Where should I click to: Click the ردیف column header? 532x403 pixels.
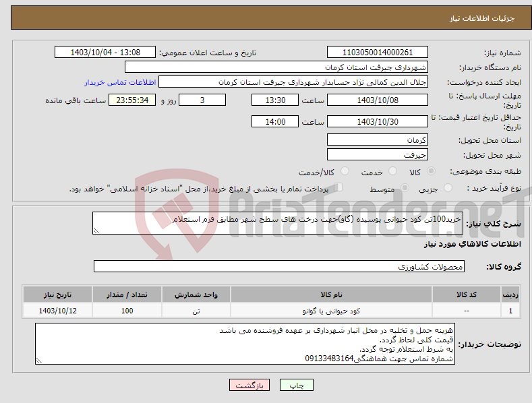pos(510,294)
